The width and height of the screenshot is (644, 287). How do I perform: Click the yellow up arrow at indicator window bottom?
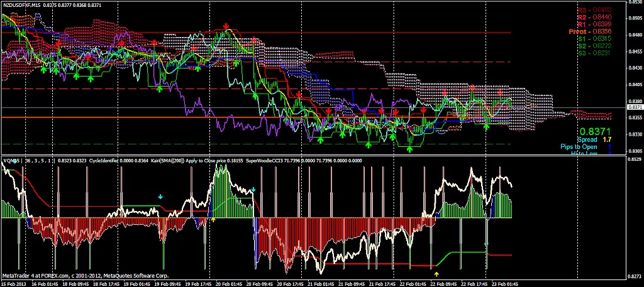pyautogui.click(x=437, y=274)
